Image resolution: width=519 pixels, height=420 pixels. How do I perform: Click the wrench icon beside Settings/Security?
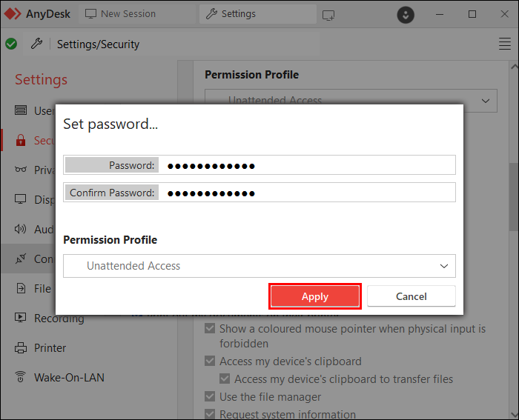pyautogui.click(x=36, y=44)
